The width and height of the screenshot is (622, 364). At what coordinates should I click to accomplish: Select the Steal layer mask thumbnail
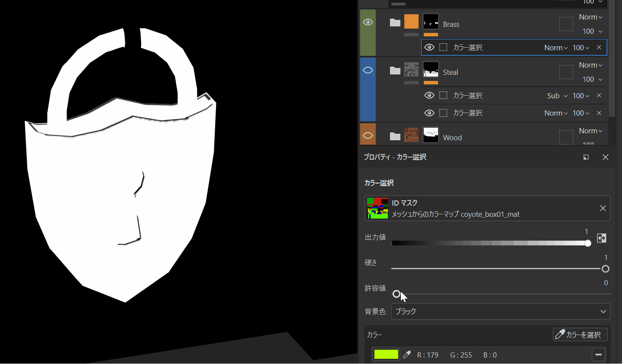[x=431, y=70]
